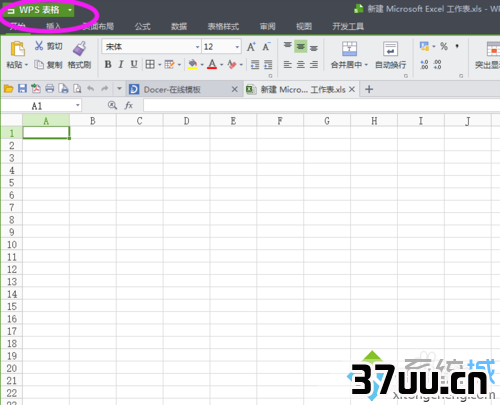Click the Merge and Center icon
Image resolution: width=500 pixels, height=405 pixels.
pyautogui.click(x=349, y=49)
